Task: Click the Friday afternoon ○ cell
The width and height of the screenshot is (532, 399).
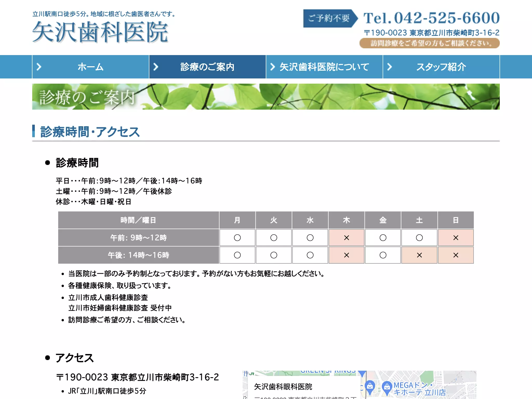Action: point(383,255)
